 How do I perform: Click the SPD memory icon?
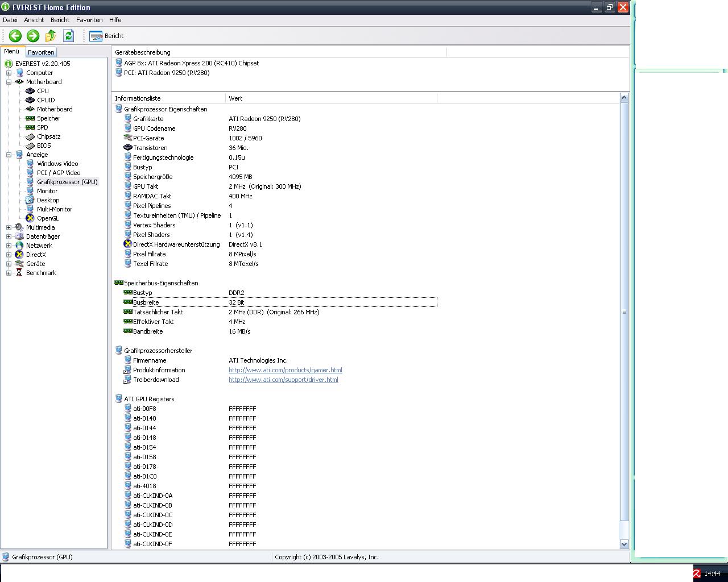click(x=30, y=127)
